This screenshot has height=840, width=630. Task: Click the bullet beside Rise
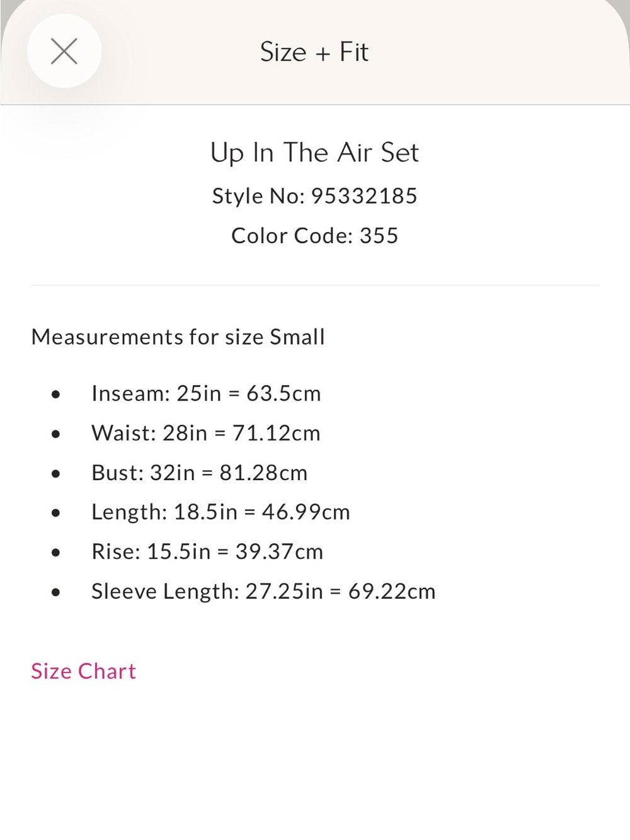(x=56, y=553)
